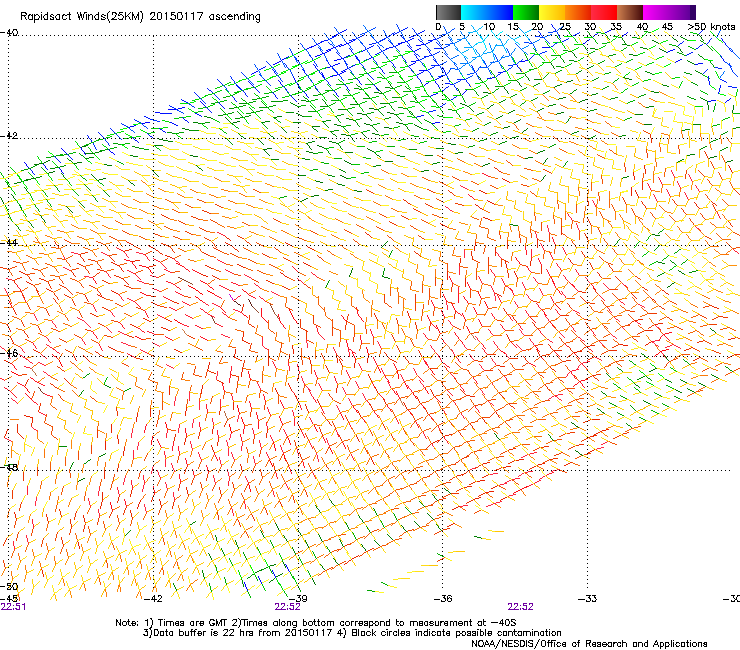
Task: Click the -42 longitude axis label
Action: pos(153,599)
